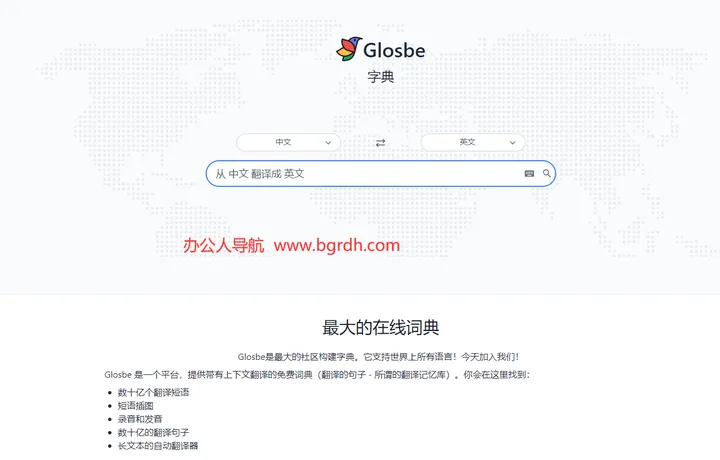The width and height of the screenshot is (720, 460).
Task: Open the 英文 target language dropdown
Action: [x=473, y=142]
